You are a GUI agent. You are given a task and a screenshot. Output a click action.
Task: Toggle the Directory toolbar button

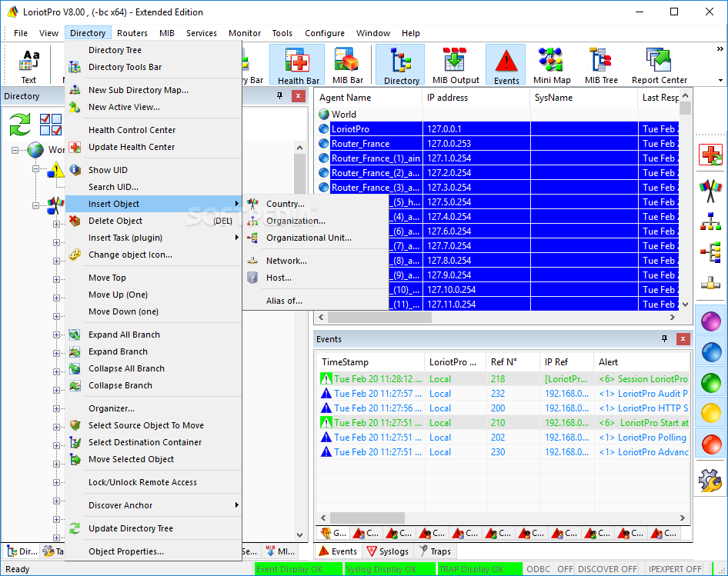[x=400, y=65]
